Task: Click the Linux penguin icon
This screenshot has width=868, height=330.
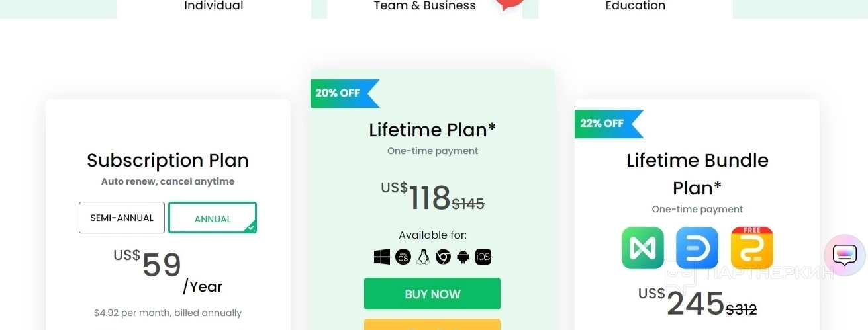Action: click(x=423, y=257)
